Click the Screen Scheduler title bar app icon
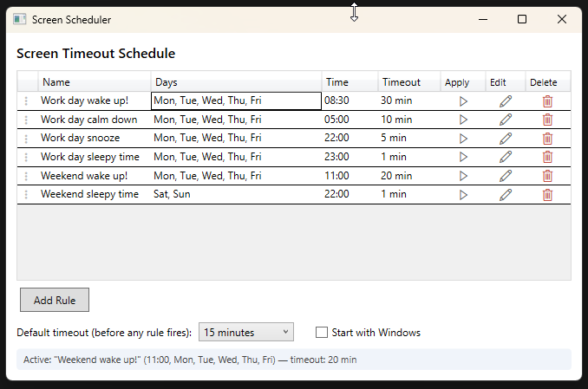588x389 pixels. (x=19, y=19)
